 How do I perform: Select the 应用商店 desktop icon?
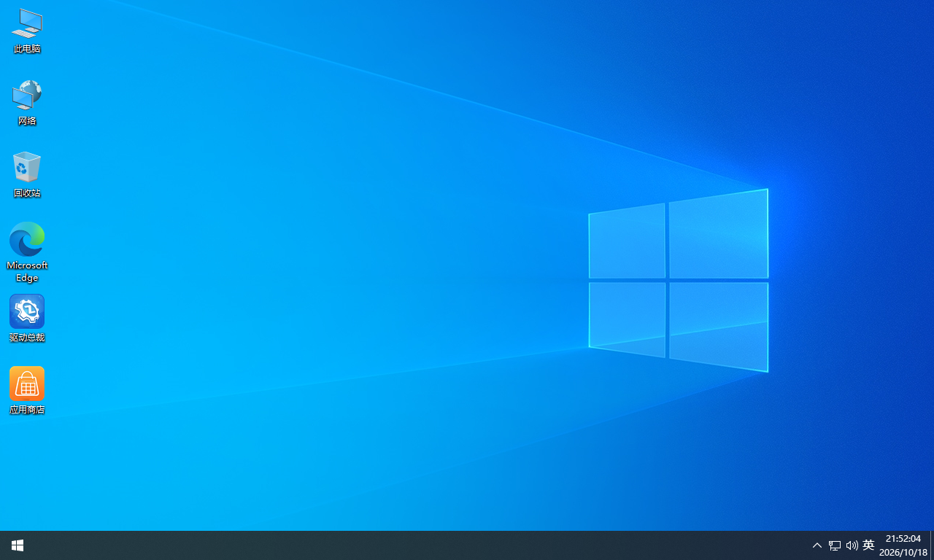(27, 391)
